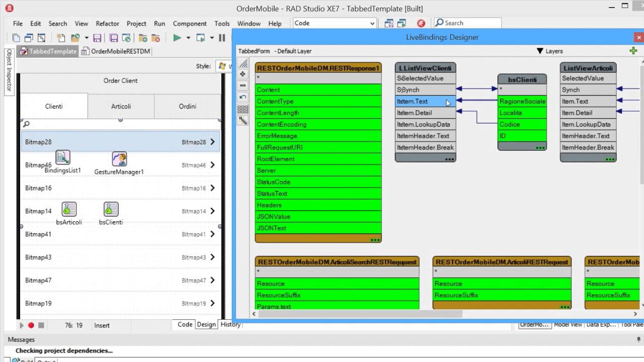This screenshot has width=644, height=362.
Task: Click the Run Without Debugging icon
Action: (x=201, y=38)
